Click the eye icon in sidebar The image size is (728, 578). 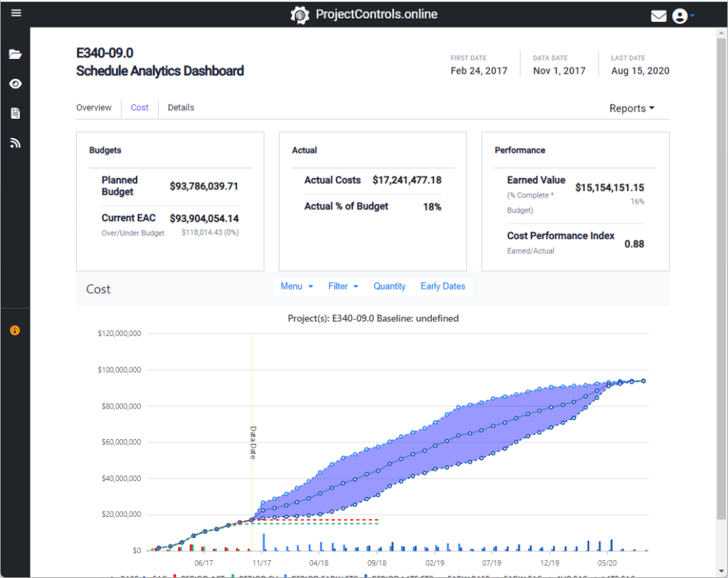pos(15,84)
